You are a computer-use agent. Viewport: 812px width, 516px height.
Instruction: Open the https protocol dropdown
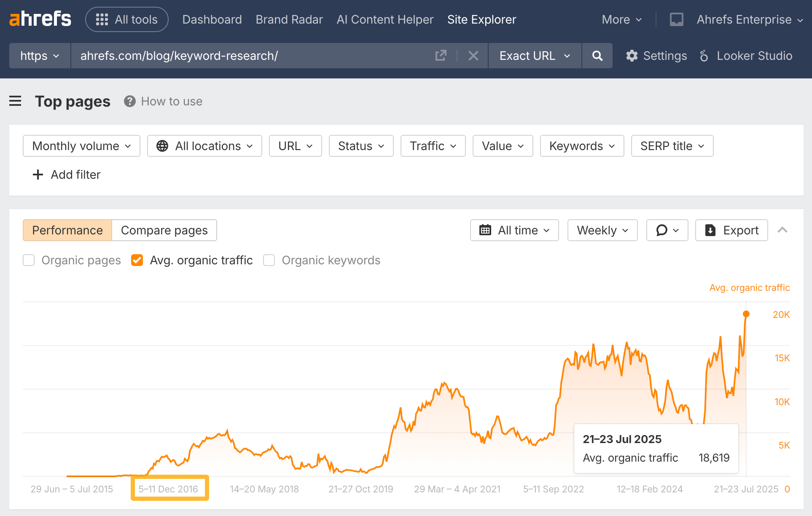coord(39,55)
